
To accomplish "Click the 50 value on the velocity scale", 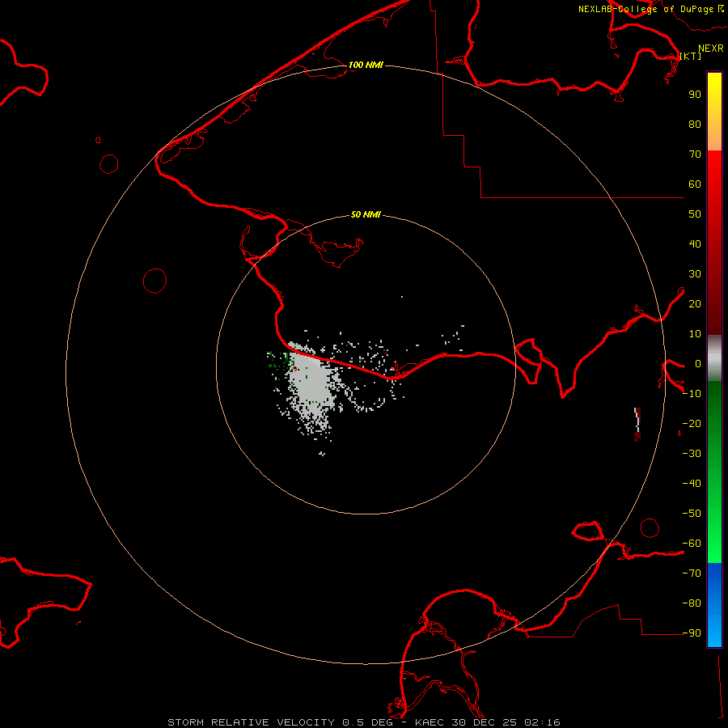I will pos(695,214).
